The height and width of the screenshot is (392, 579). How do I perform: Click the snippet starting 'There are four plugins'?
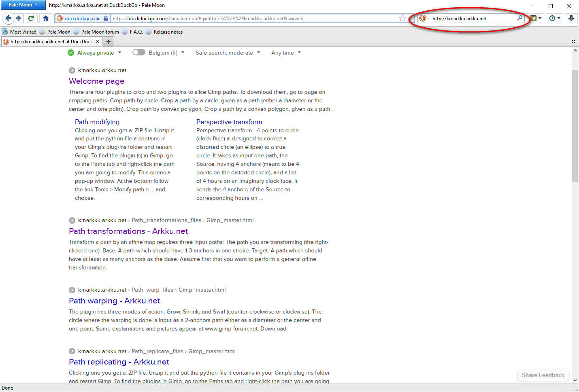coord(200,101)
